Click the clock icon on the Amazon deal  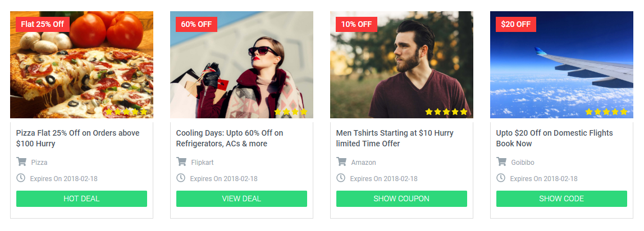click(340, 178)
